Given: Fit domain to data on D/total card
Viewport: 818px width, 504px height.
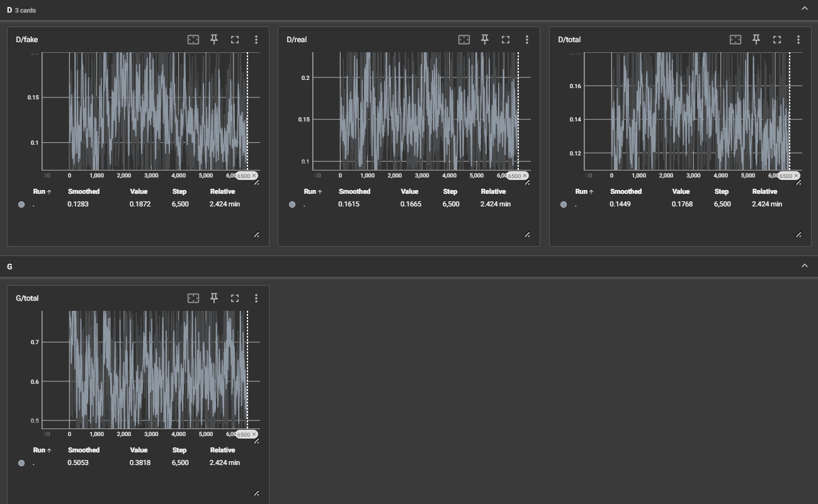Looking at the screenshot, I should click(736, 40).
